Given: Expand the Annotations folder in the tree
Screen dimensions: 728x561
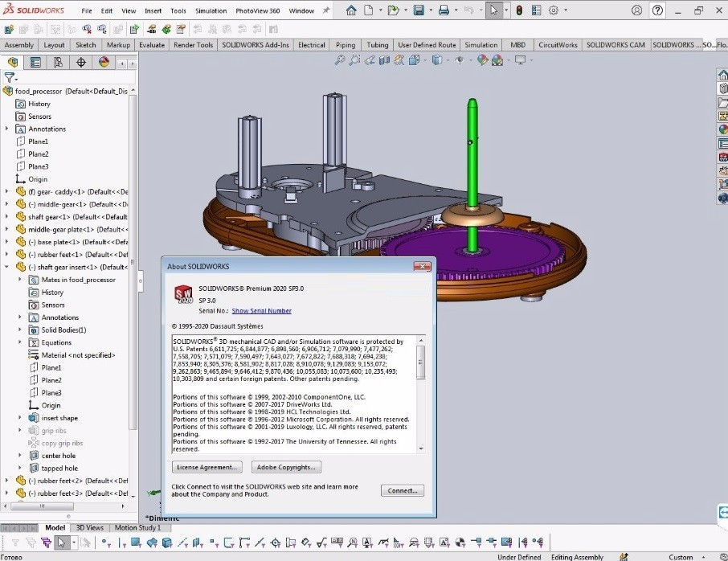Looking at the screenshot, I should pos(6,129).
